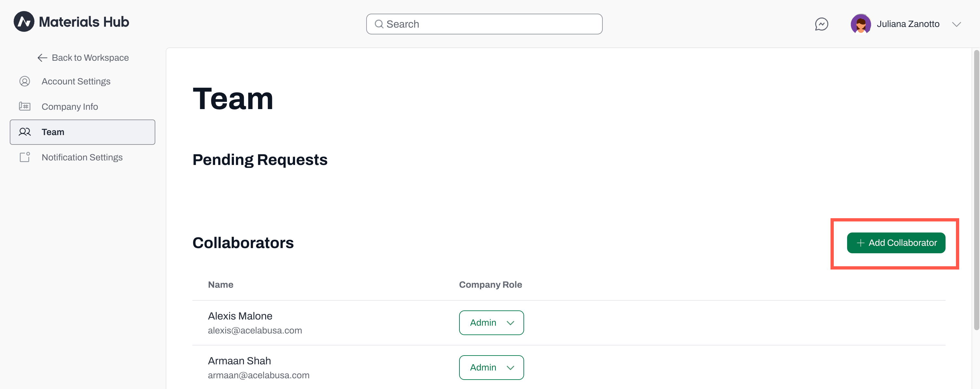The width and height of the screenshot is (980, 389).
Task: Open Alexis Malone's Admin role dropdown
Action: click(491, 322)
